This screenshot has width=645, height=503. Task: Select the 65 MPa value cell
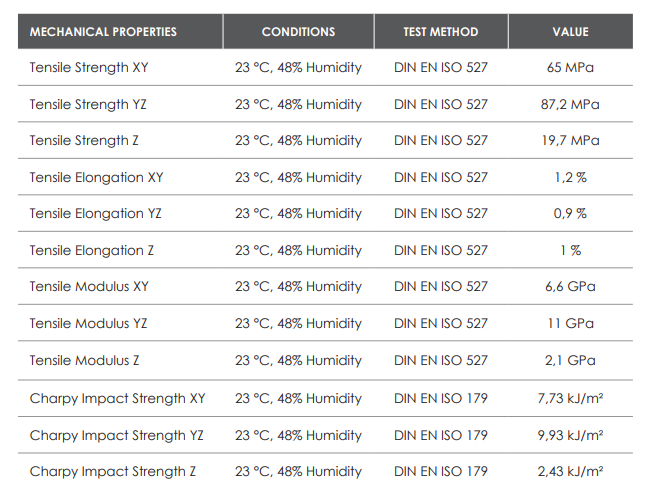click(x=570, y=67)
